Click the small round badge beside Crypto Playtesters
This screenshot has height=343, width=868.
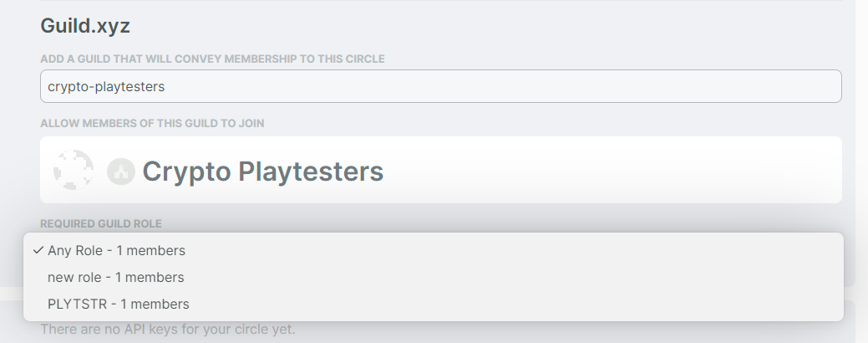(121, 171)
